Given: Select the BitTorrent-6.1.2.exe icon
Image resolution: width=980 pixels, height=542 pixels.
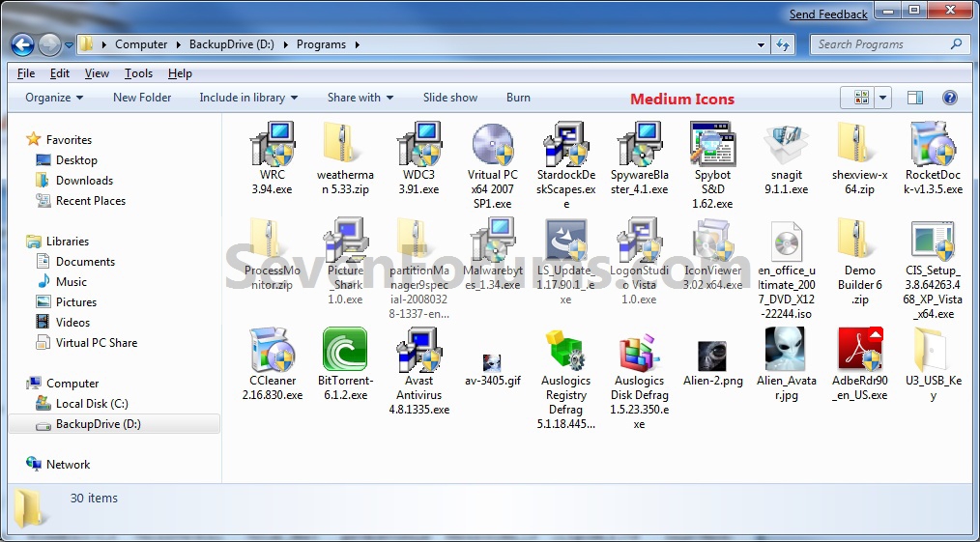Looking at the screenshot, I should tap(345, 349).
